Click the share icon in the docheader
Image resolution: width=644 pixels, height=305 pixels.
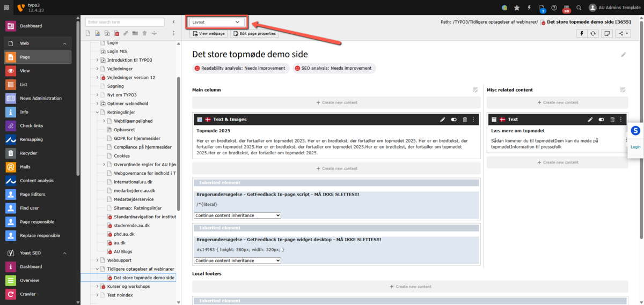click(623, 33)
